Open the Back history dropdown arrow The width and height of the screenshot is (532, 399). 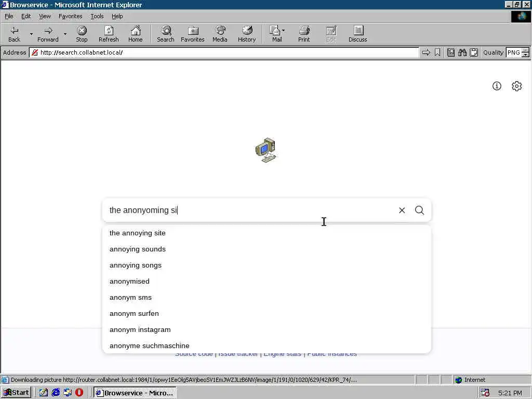point(31,34)
